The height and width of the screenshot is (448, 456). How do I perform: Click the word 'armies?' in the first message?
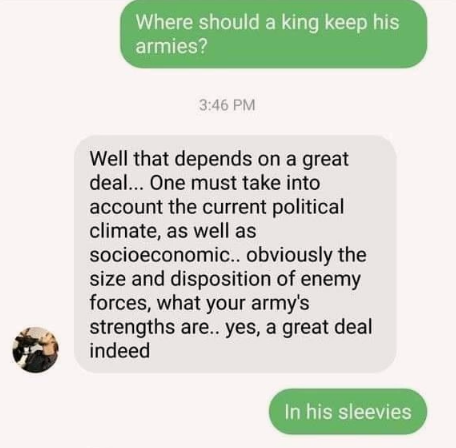click(172, 46)
